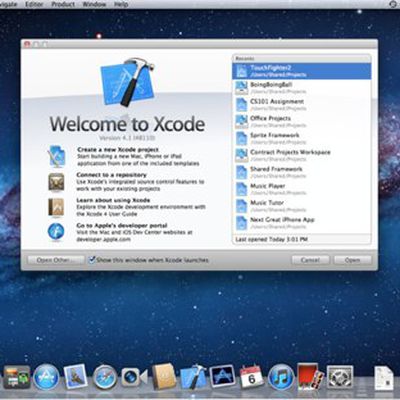The height and width of the screenshot is (400, 400).
Task: Open Safari from the Dock
Action: pos(105,378)
